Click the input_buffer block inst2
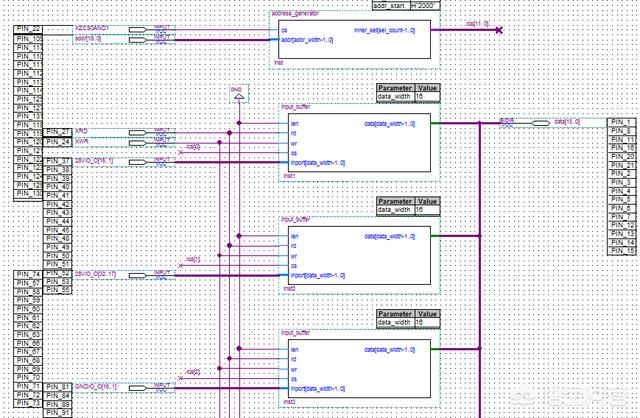640x418 pixels. click(x=354, y=256)
